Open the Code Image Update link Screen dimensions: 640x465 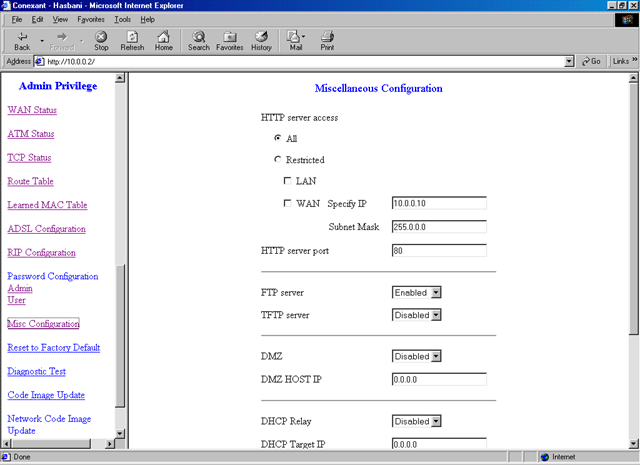click(46, 395)
